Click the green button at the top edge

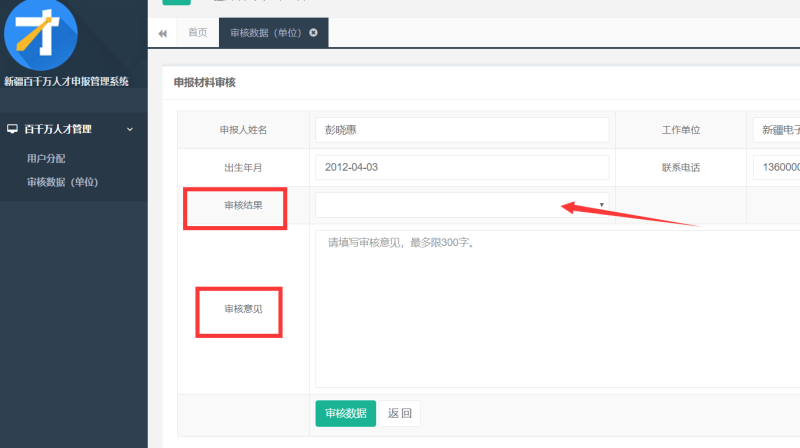[176, 3]
